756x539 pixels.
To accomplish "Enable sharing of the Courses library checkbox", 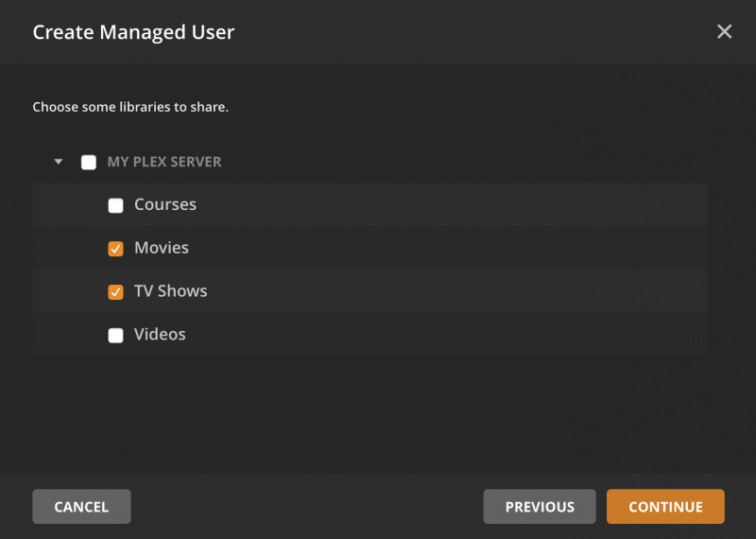I will 115,205.
